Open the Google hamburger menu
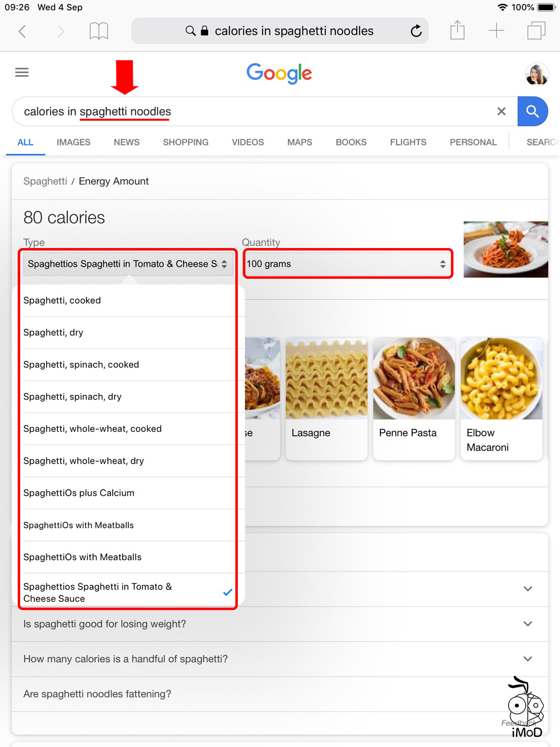560x747 pixels. pos(22,72)
